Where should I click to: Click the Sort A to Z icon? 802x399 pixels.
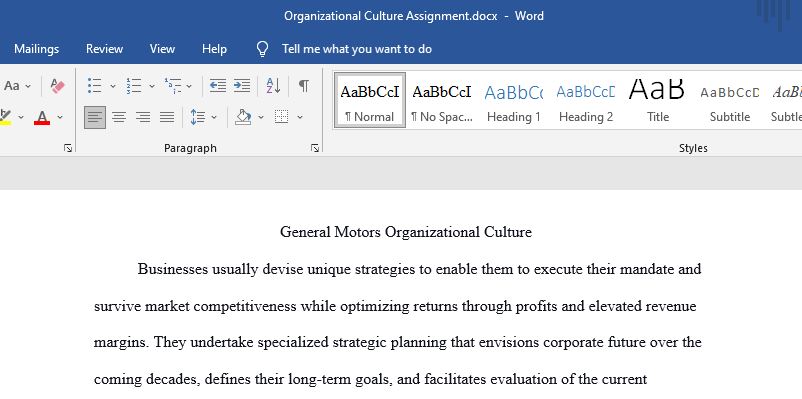[x=274, y=86]
